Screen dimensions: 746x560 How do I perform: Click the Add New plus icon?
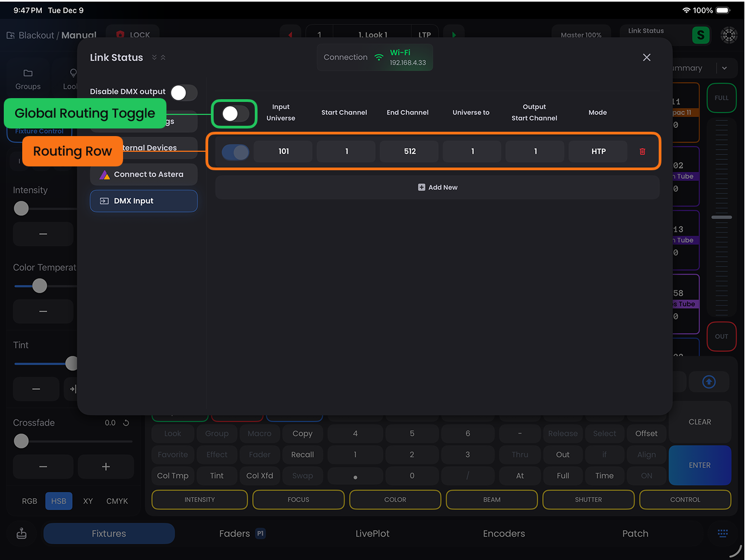pyautogui.click(x=421, y=186)
